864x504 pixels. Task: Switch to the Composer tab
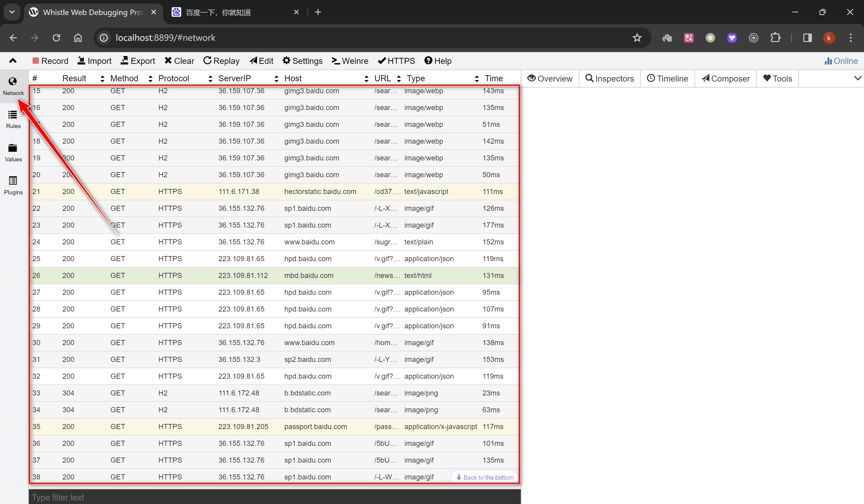tap(725, 79)
